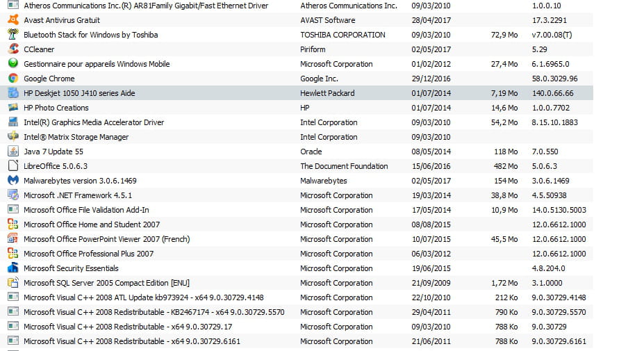Select Microsoft Office Professional Plus 2007
The height and width of the screenshot is (351, 644).
89,254
